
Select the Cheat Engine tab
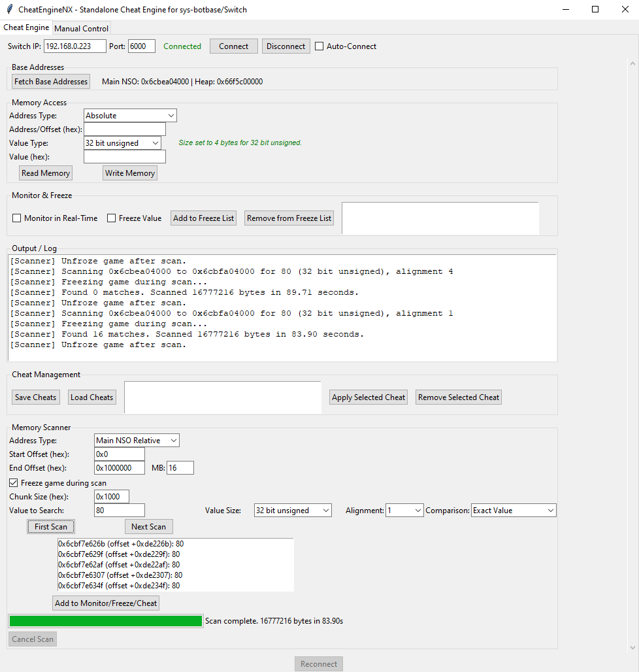click(26, 27)
